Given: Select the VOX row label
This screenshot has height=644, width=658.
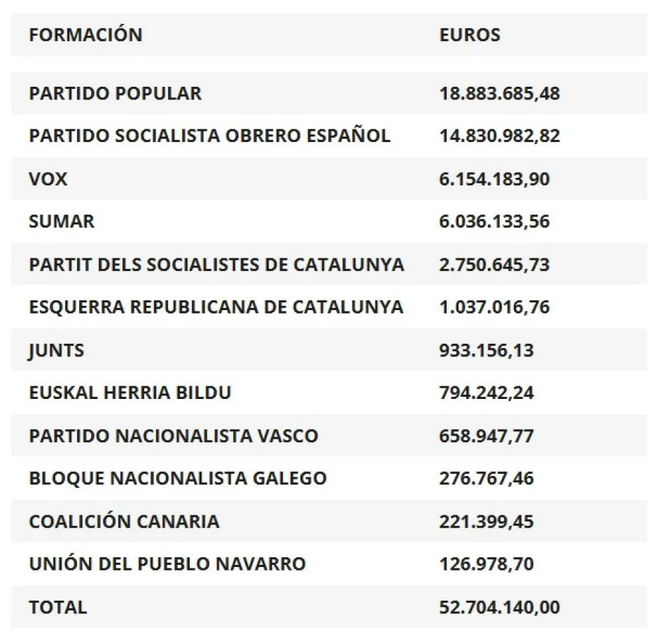Looking at the screenshot, I should coord(48,179).
